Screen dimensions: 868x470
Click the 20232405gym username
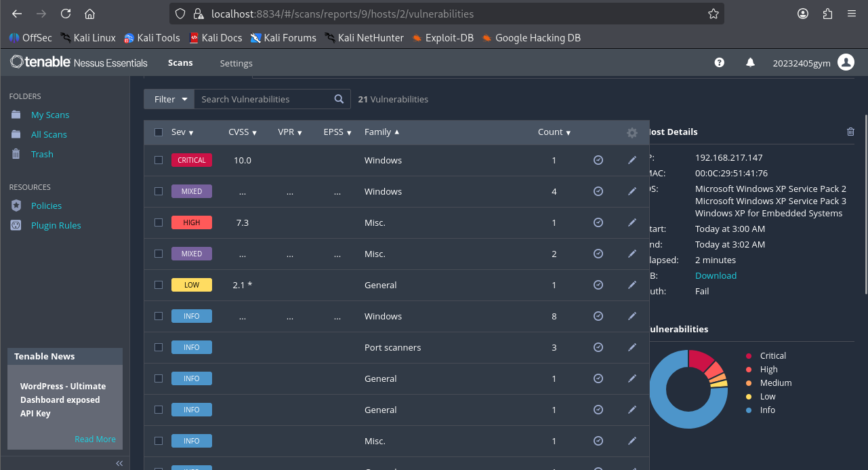[x=802, y=63]
